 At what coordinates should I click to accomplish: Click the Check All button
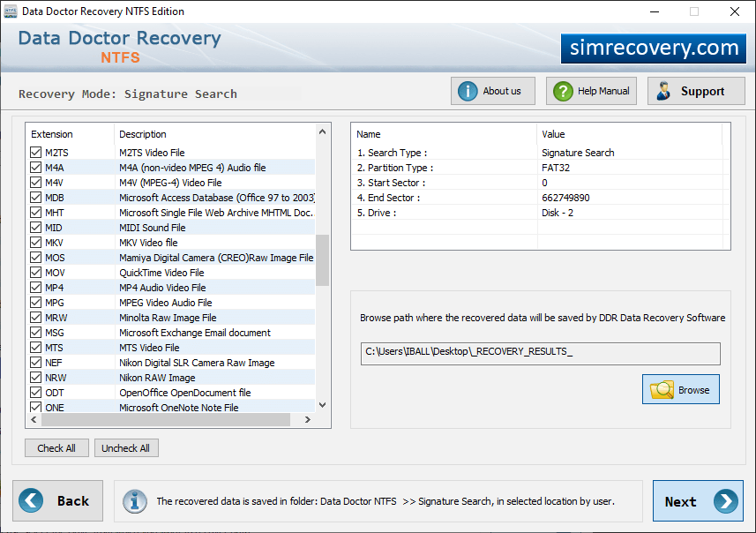click(56, 448)
